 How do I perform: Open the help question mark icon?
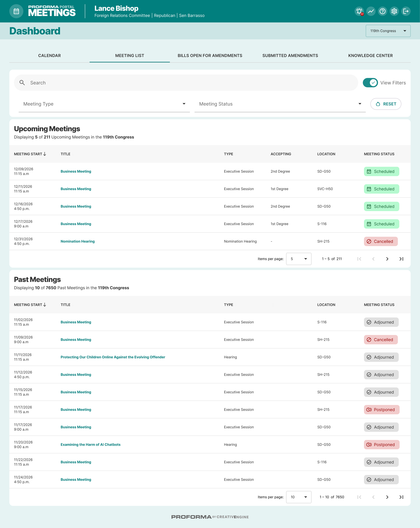(382, 11)
